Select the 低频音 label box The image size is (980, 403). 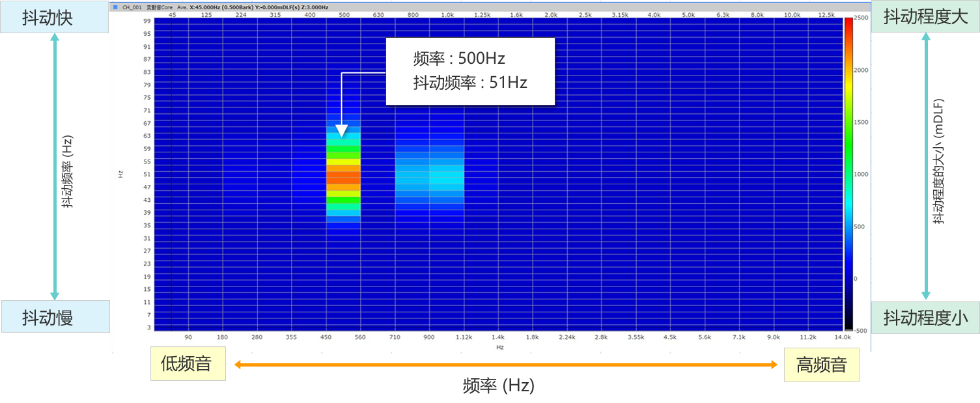tap(188, 364)
